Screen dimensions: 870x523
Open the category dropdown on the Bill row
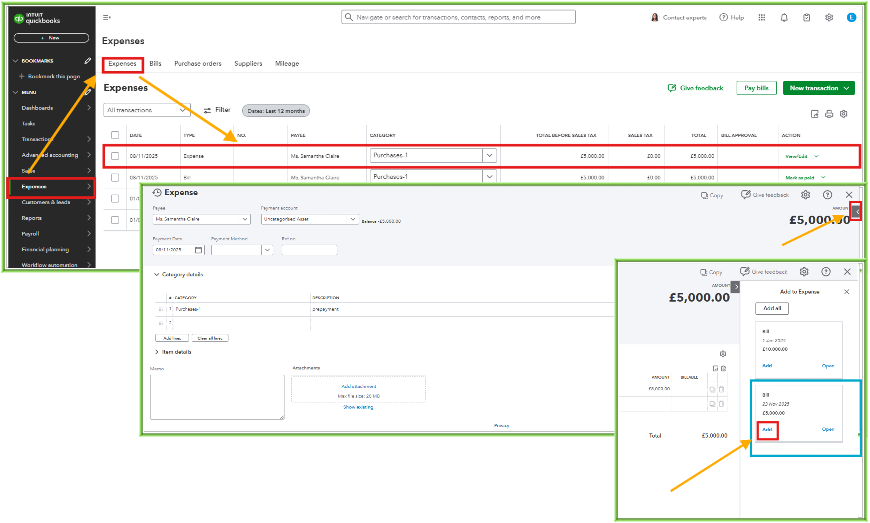(x=489, y=177)
